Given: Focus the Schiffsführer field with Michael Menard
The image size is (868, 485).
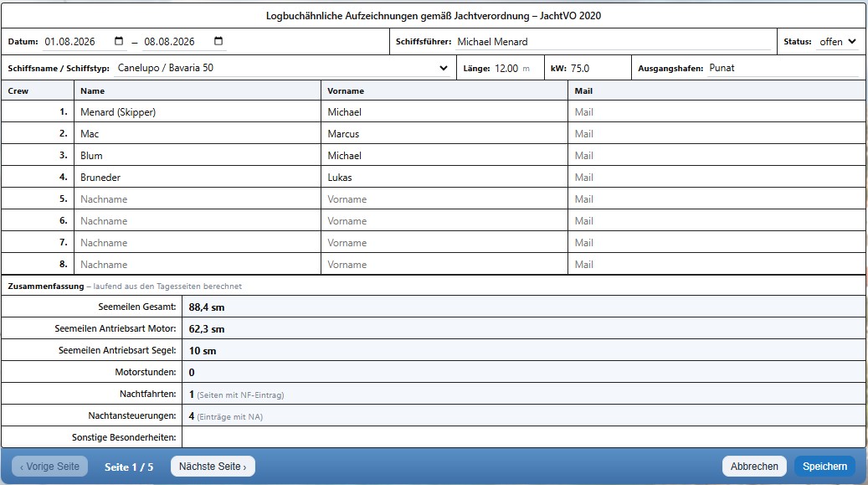Looking at the screenshot, I should (613, 42).
